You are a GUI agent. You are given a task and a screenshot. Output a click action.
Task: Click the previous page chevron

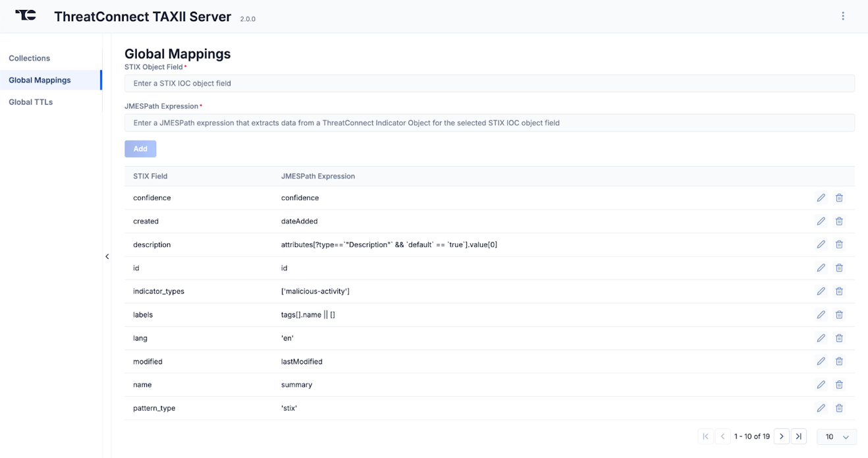tap(722, 436)
